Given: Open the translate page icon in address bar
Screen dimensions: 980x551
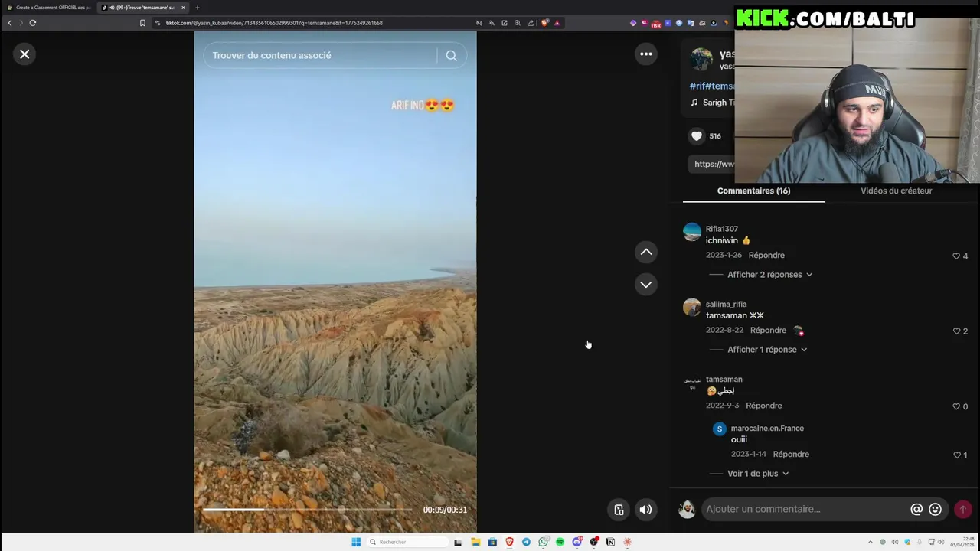Looking at the screenshot, I should tap(492, 23).
